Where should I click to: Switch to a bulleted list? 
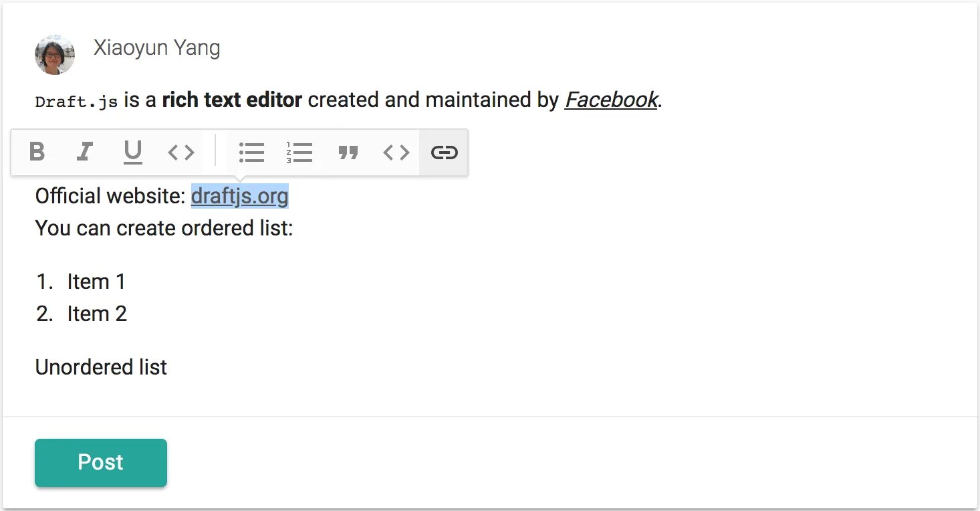point(251,152)
